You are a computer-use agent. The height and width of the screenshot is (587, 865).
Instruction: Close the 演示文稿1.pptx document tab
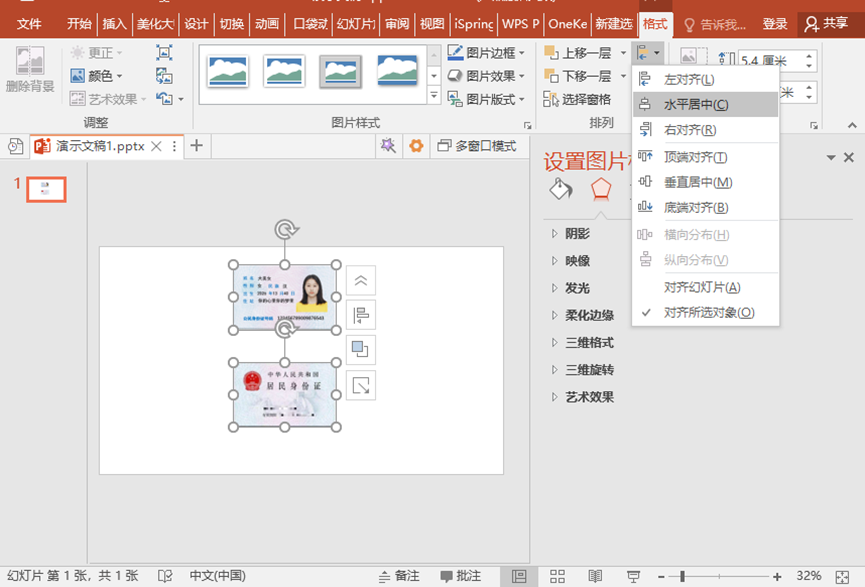[157, 146]
